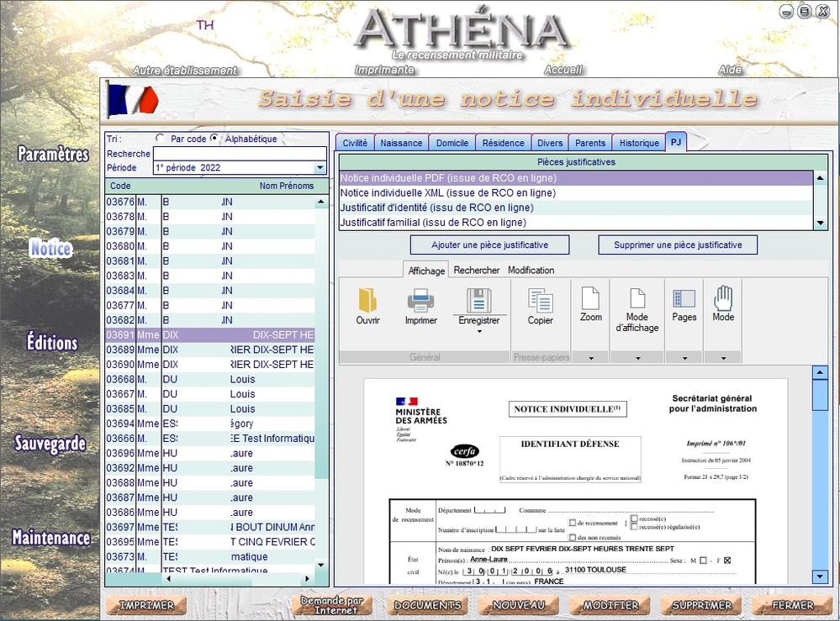Click 'Ajouter une pièce justificative' button
The width and height of the screenshot is (840, 621).
(489, 245)
